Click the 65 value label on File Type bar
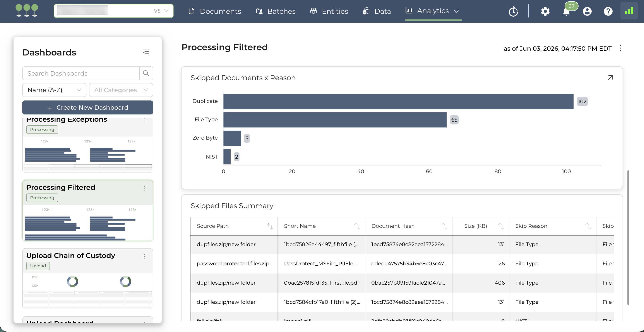Screen dimensions: 644x332 pyautogui.click(x=454, y=120)
